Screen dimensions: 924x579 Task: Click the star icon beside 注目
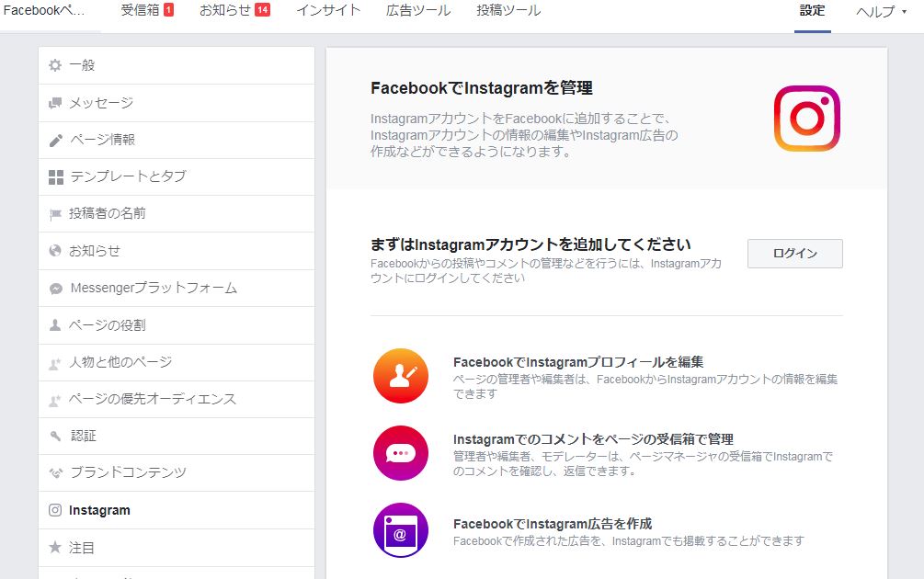55,547
